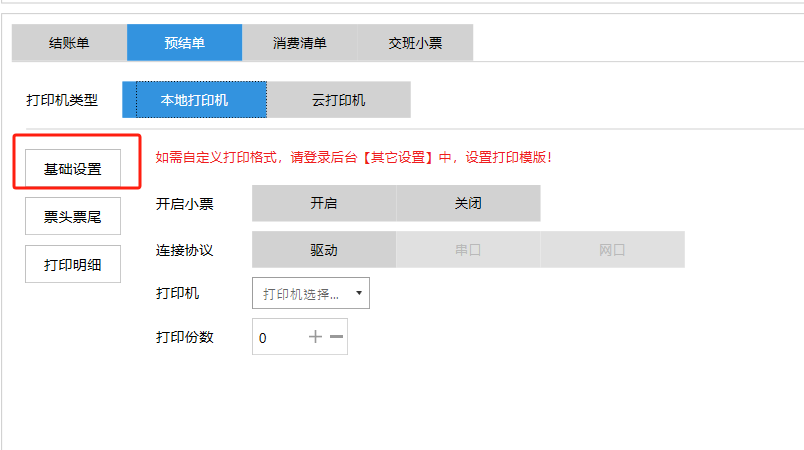Image resolution: width=804 pixels, height=450 pixels.
Task: Open 基础设置 section
Action: [x=73, y=169]
